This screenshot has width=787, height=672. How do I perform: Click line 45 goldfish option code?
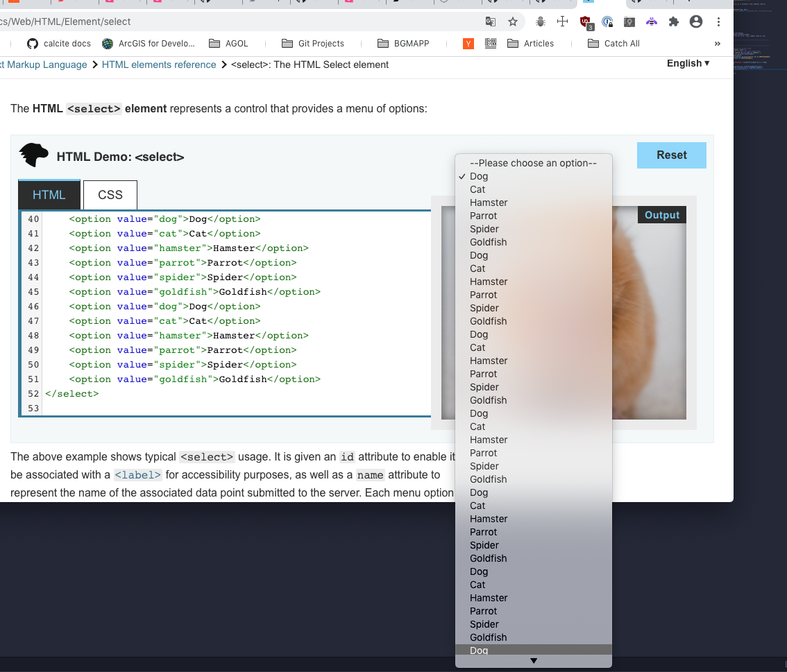pos(195,292)
